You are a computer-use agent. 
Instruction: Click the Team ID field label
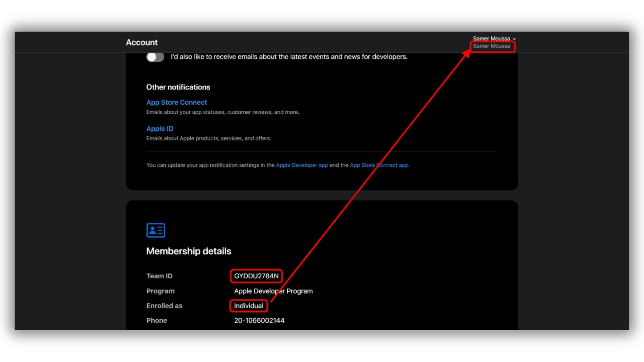click(159, 276)
